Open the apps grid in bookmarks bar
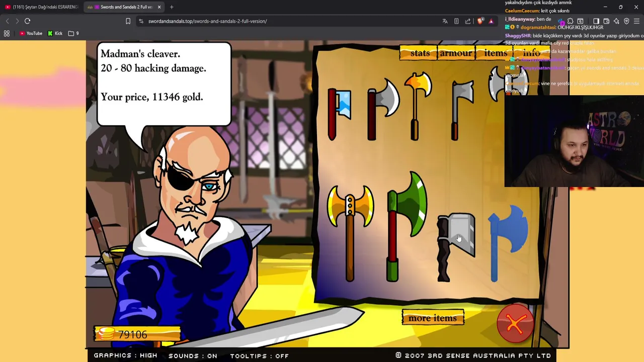 click(x=7, y=33)
